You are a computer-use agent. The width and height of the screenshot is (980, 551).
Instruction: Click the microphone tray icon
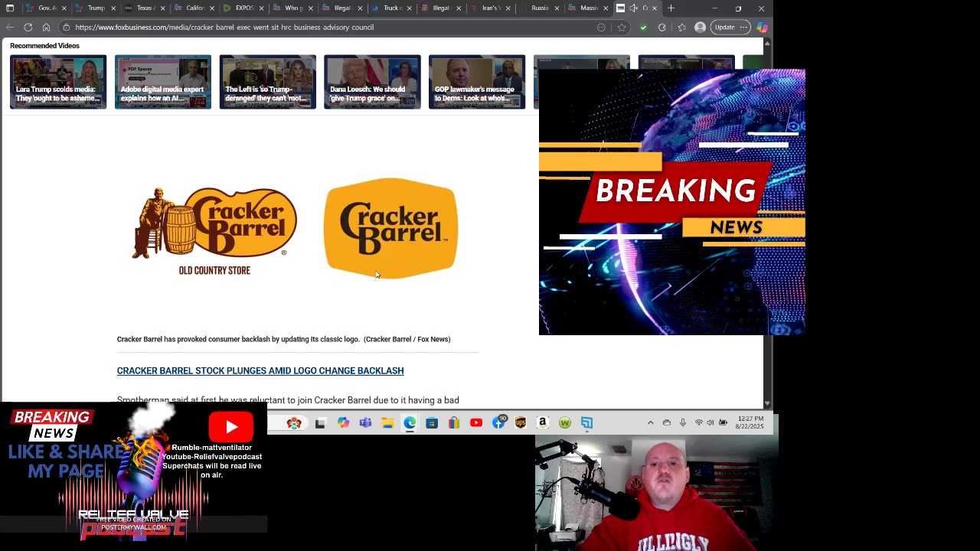pyautogui.click(x=683, y=423)
